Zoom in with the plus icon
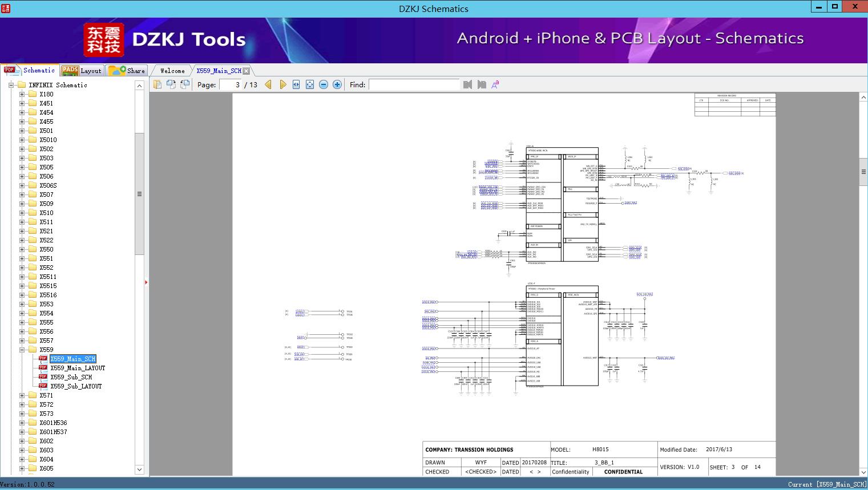 click(x=337, y=84)
